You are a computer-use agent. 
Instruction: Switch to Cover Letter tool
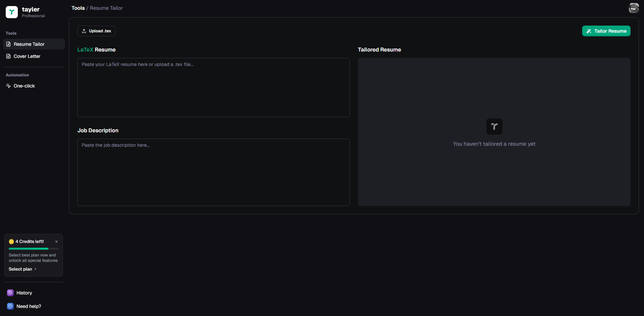(x=27, y=56)
